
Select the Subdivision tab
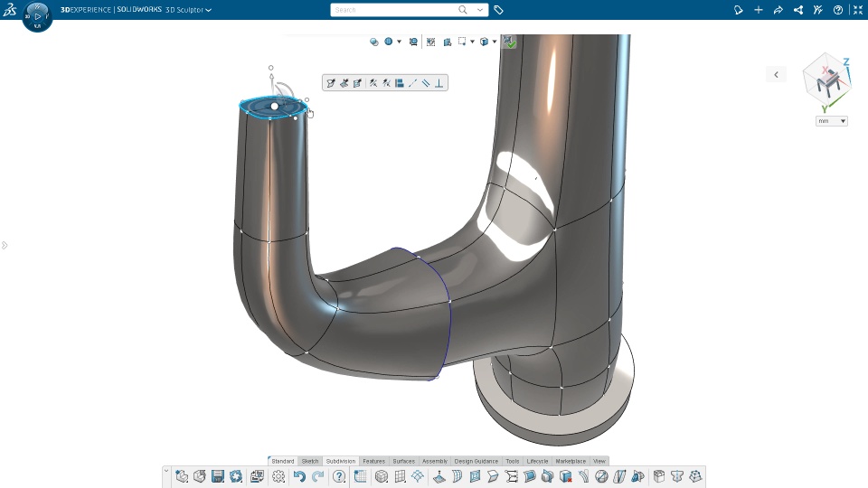pyautogui.click(x=341, y=461)
